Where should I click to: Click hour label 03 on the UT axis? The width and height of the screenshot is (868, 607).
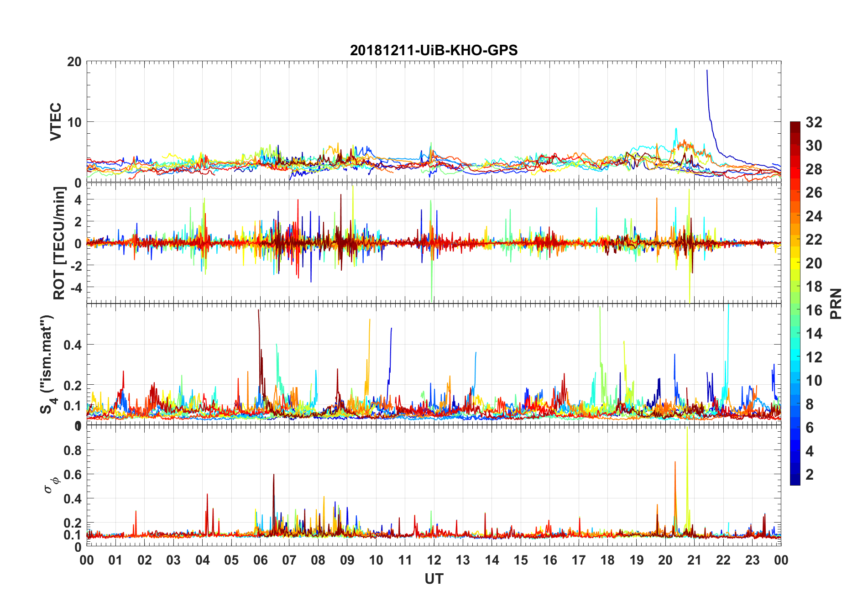[x=173, y=560]
